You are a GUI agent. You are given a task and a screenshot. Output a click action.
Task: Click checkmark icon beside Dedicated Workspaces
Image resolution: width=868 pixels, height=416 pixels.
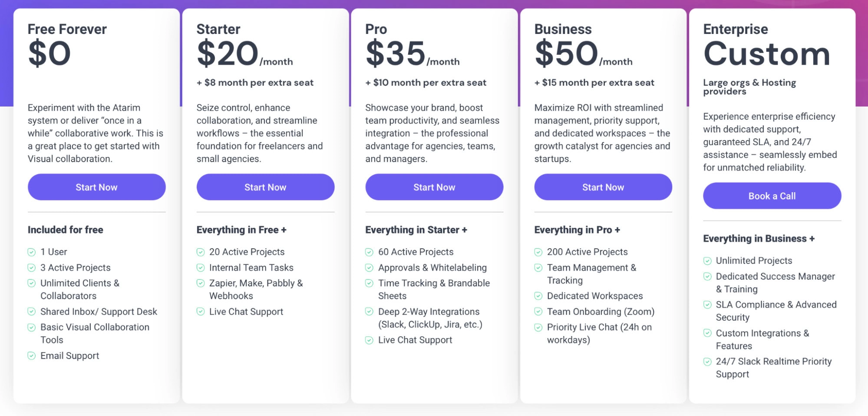pos(538,296)
